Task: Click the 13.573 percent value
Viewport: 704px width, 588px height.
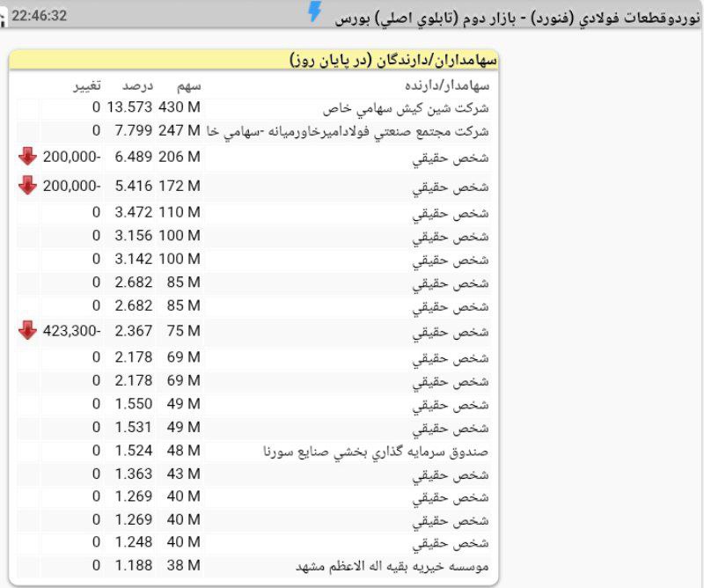Action: (130, 108)
